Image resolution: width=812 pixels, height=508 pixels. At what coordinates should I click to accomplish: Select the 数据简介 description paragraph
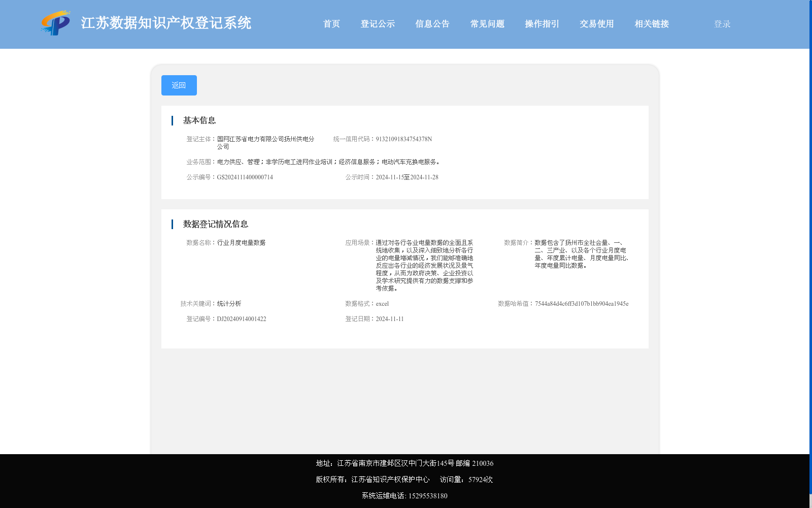tap(582, 254)
